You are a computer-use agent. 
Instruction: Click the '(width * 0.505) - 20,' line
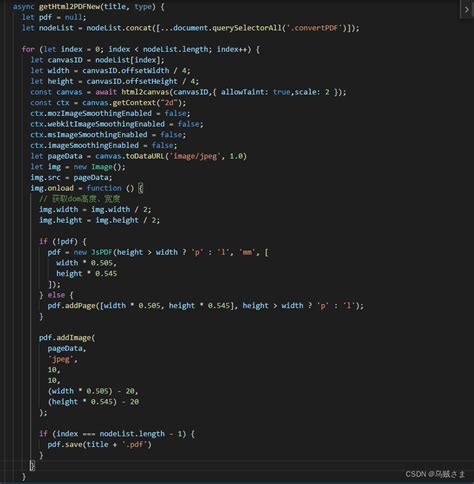tap(93, 391)
